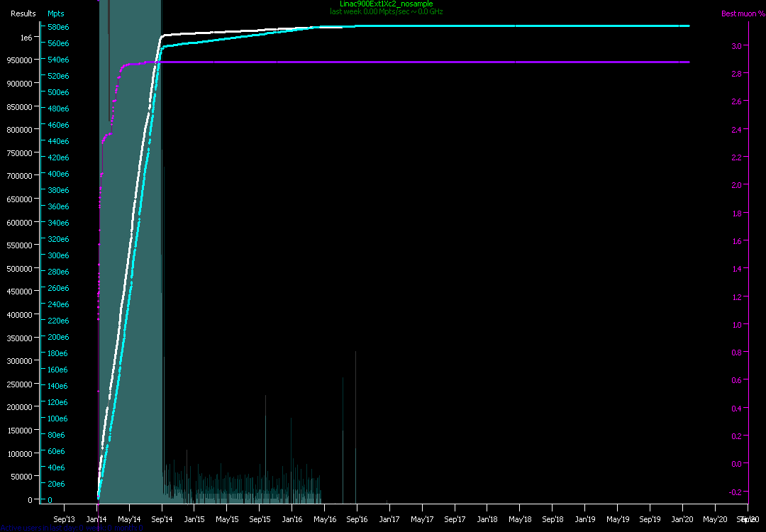The width and height of the screenshot is (766, 532).
Task: Click the Sep'14 date tick label
Action: tap(162, 519)
